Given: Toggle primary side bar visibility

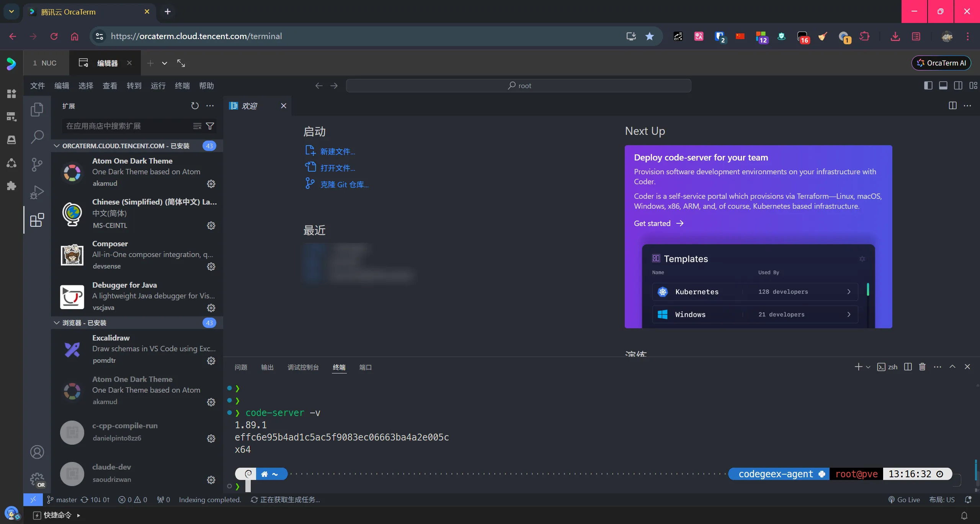Looking at the screenshot, I should pyautogui.click(x=928, y=86).
